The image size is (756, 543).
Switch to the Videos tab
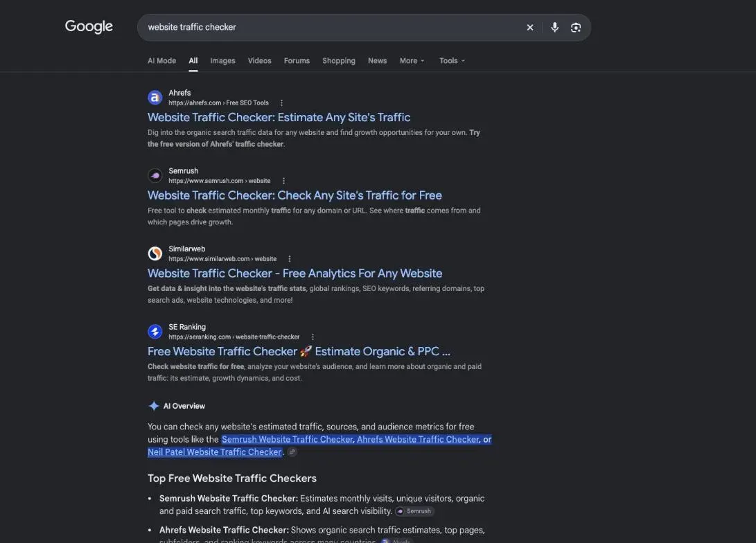[259, 61]
